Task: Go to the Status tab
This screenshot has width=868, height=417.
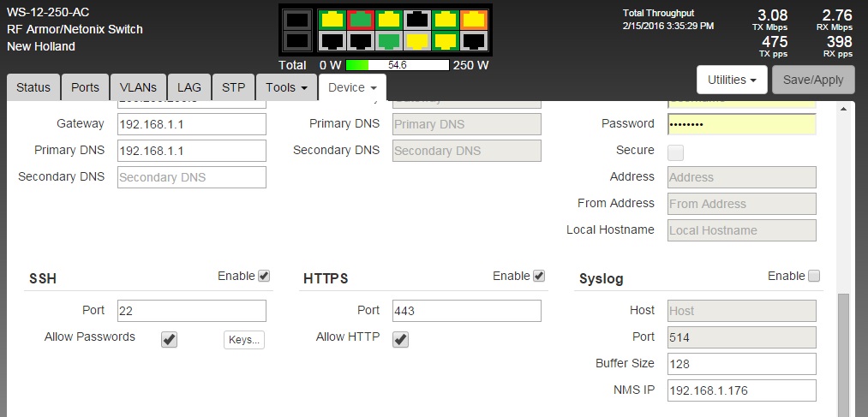Action: point(33,87)
